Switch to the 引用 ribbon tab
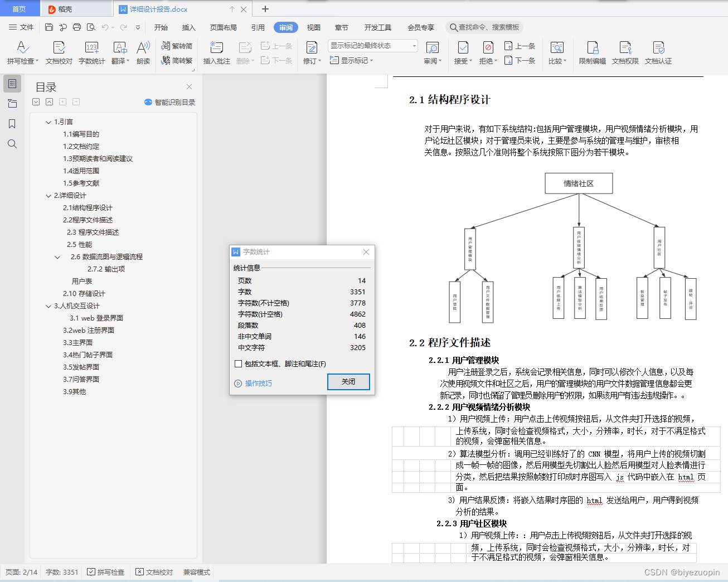Screen dimensions: 728x582 coord(258,27)
